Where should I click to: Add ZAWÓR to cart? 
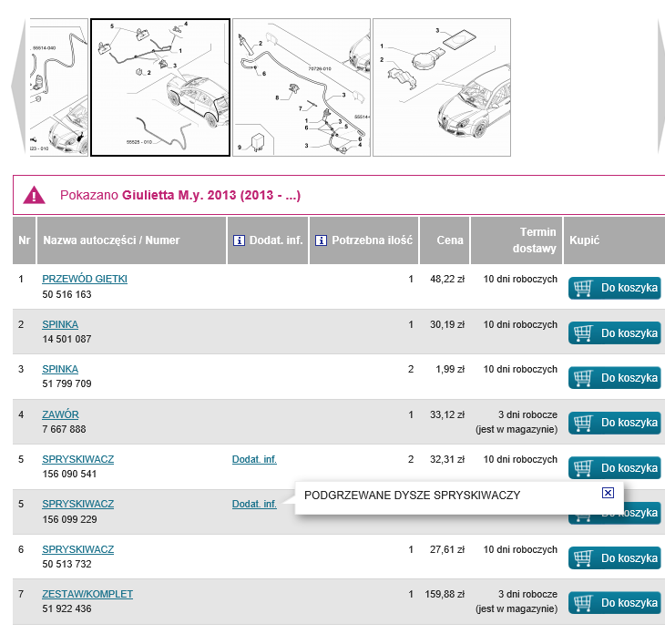pos(615,424)
